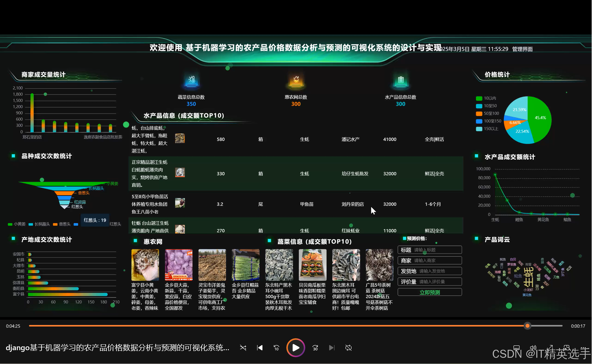Image resolution: width=592 pixels, height=364 pixels.
Task: Click the 蔬菜信息总数 count 350
Action: click(191, 104)
